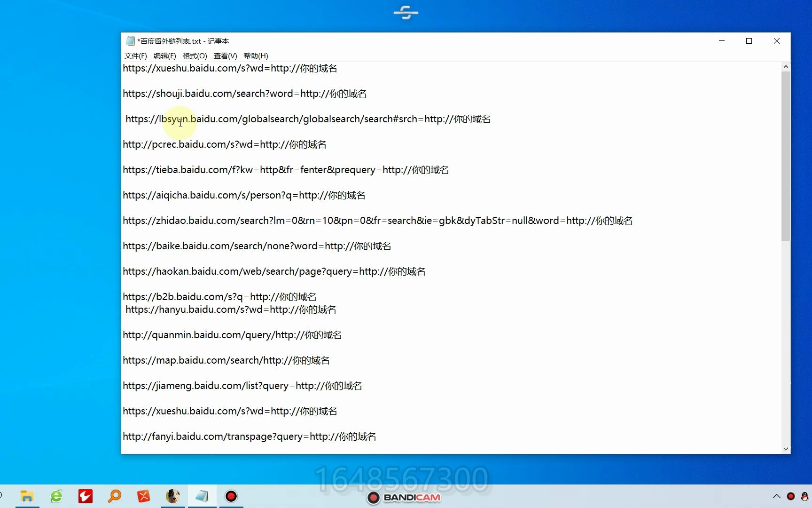Click the tieba.baidu.com line
The image size is (812, 508).
click(286, 170)
